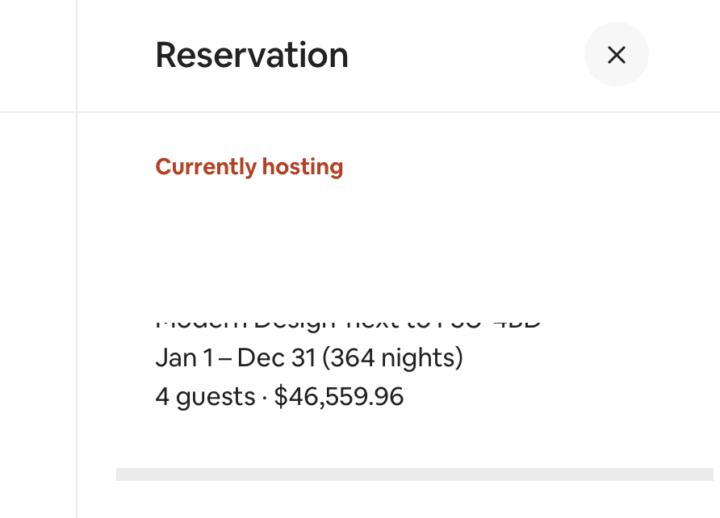The width and height of the screenshot is (720, 518).
Task: Click the vertical border left of the panel
Action: click(x=77, y=300)
